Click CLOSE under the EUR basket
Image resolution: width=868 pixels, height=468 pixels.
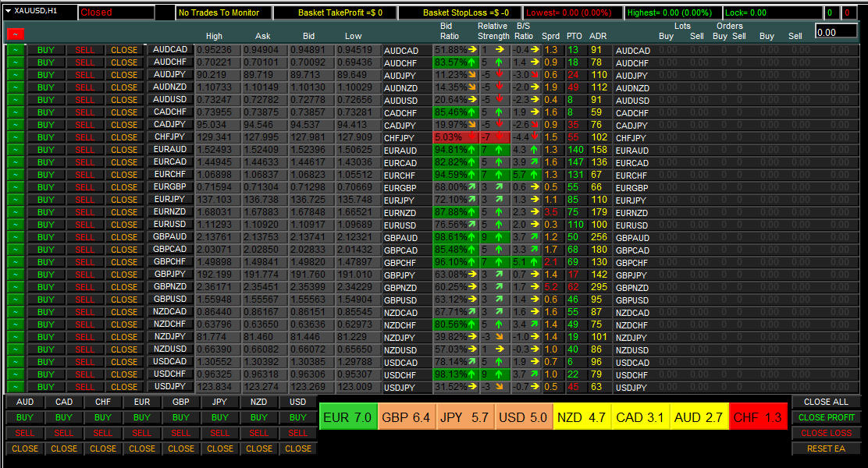point(142,448)
